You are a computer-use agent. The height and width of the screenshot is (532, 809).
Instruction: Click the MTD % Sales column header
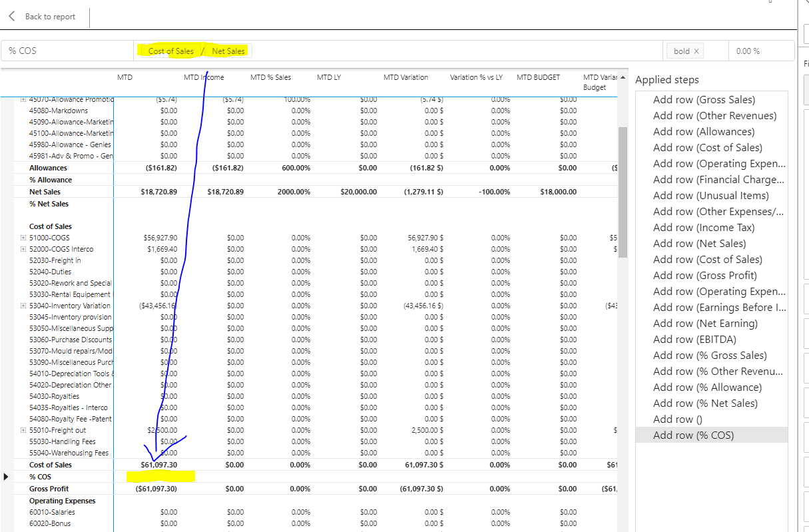tap(270, 77)
